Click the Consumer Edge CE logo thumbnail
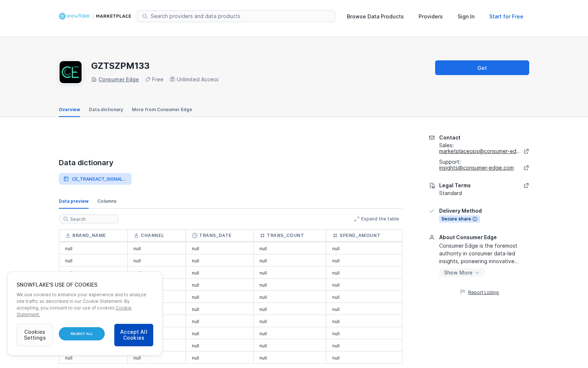The width and height of the screenshot is (588, 368). click(x=71, y=72)
